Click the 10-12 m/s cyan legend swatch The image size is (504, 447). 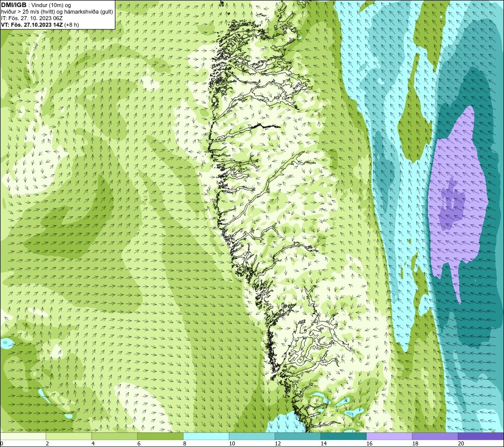(x=251, y=436)
